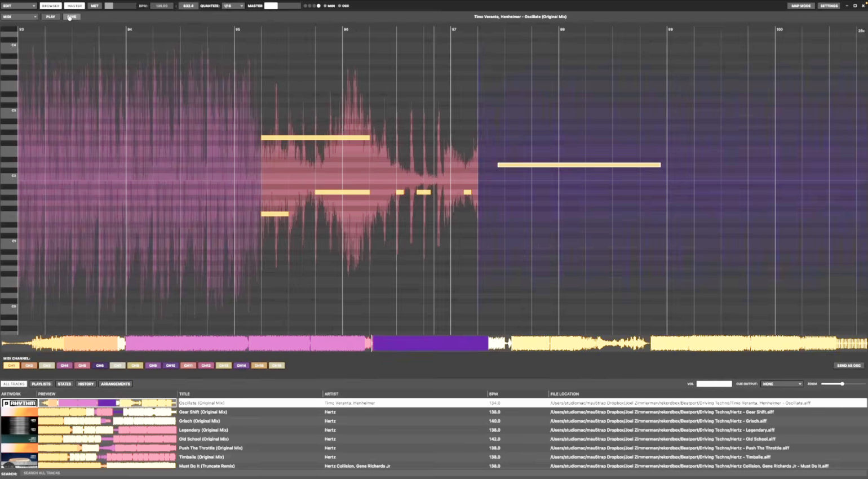Click the SAVE button next to PLAY
Screen dimensions: 868x479
72,17
